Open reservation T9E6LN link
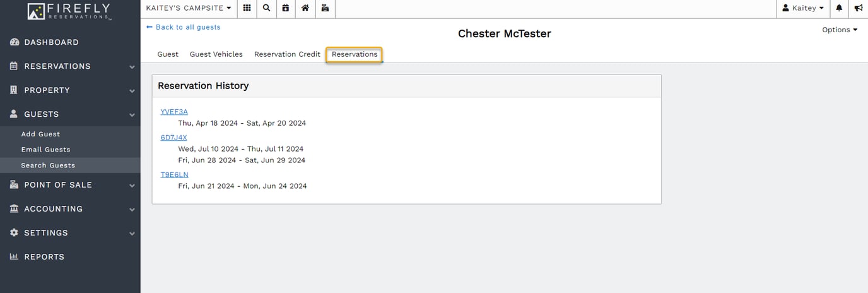This screenshot has height=293, width=868. [x=174, y=174]
